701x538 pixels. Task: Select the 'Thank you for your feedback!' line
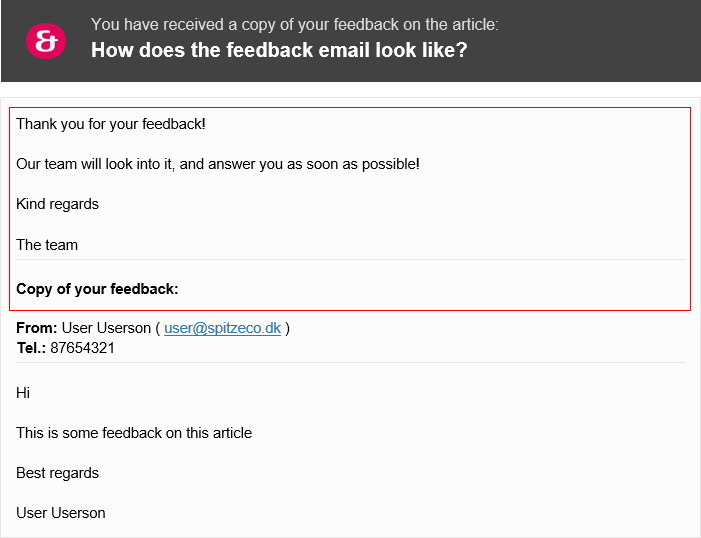click(111, 124)
